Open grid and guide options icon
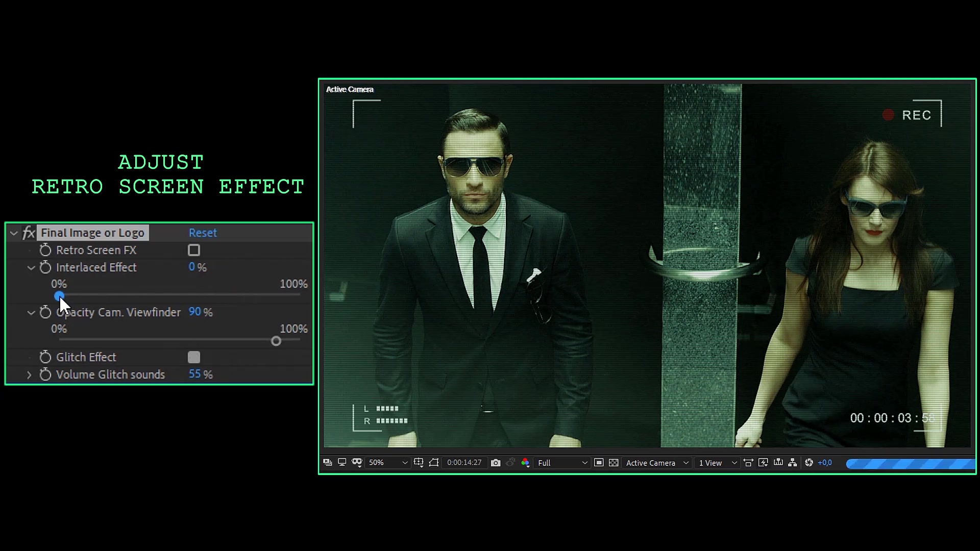 click(419, 463)
